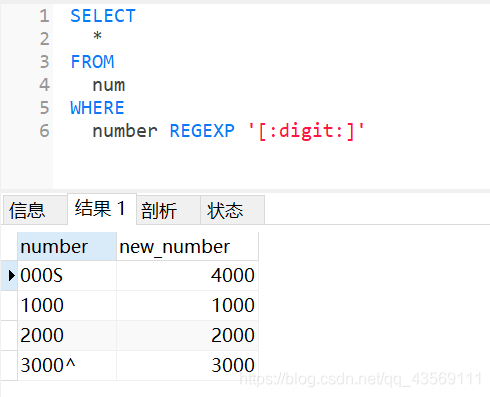Select the number cell 1000
The image size is (490, 397).
click(x=67, y=305)
